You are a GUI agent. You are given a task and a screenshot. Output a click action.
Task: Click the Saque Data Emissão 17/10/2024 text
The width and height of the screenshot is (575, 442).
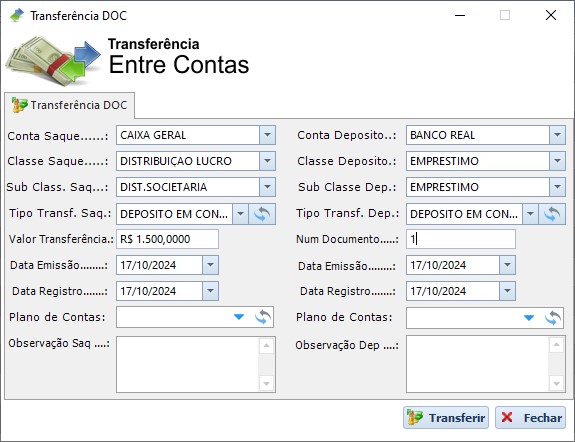[148, 265]
